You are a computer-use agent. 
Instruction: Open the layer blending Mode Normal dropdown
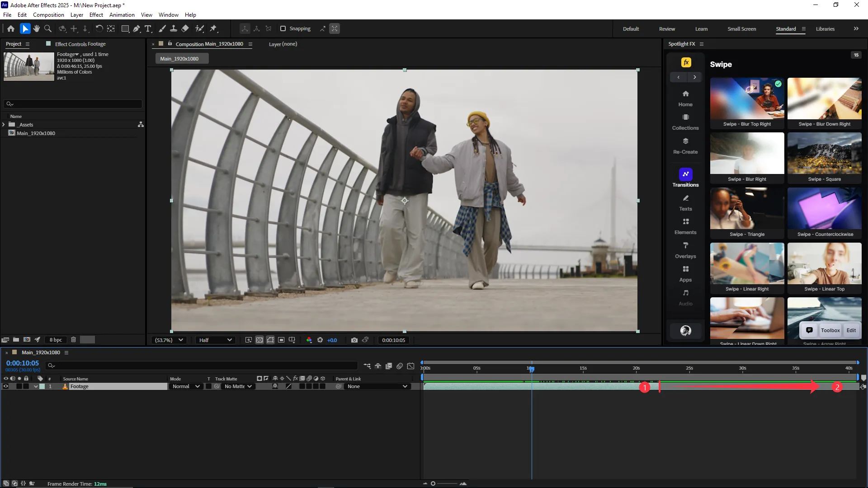point(186,386)
